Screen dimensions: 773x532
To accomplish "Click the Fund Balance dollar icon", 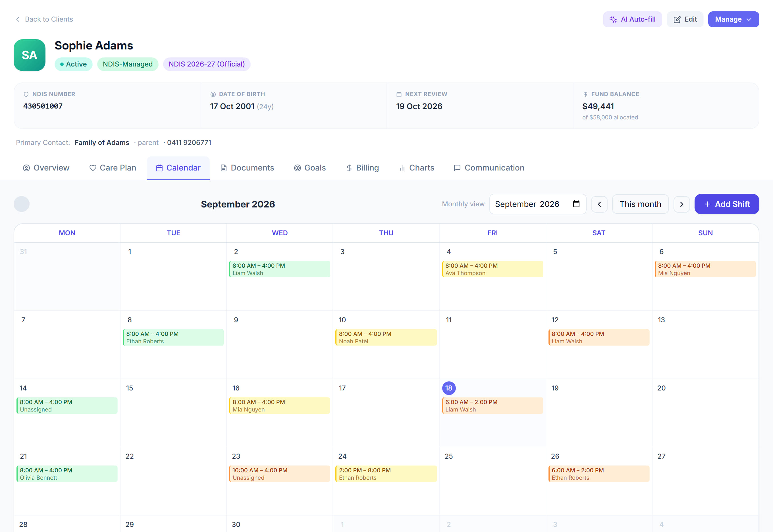I will [x=585, y=94].
